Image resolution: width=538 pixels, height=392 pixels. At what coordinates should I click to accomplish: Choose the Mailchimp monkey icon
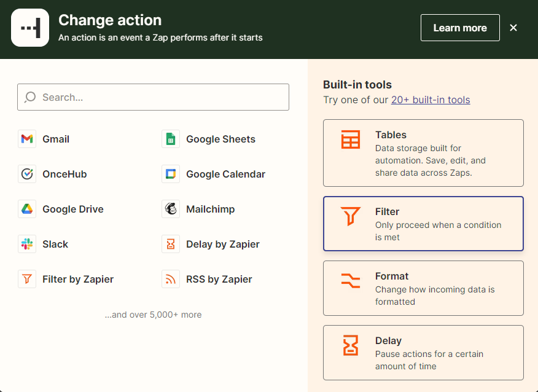pyautogui.click(x=171, y=210)
